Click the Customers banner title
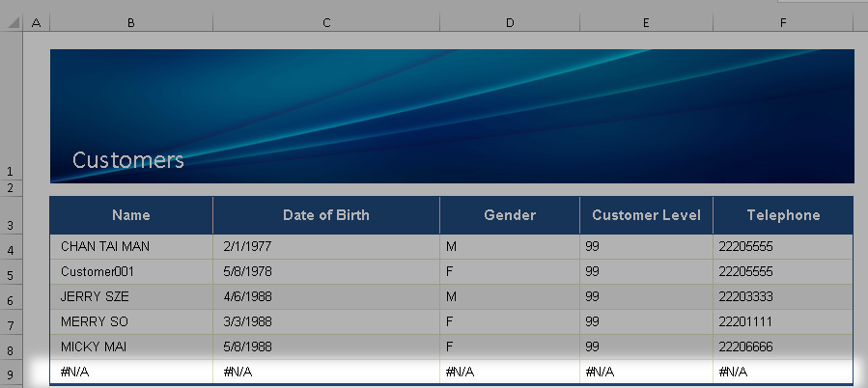Viewport: 868px width, 388px height. click(127, 160)
